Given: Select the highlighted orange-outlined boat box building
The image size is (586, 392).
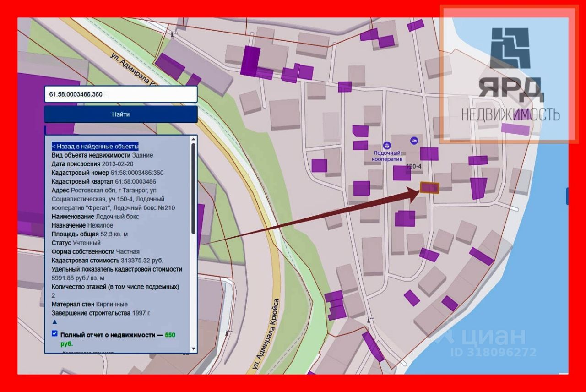Looking at the screenshot, I should 429,188.
